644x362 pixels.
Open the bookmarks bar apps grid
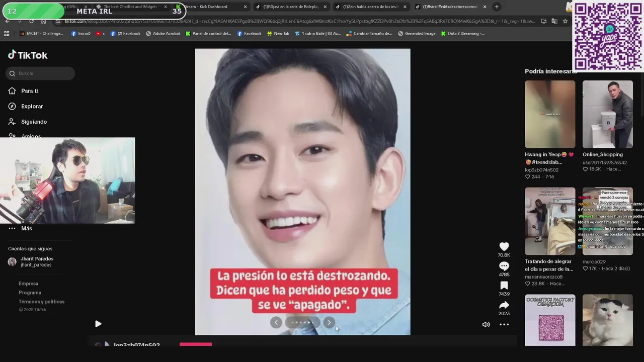click(7, 34)
